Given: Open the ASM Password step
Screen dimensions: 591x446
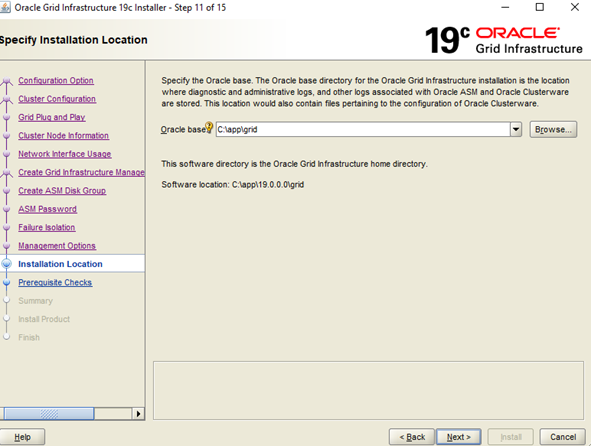Looking at the screenshot, I should (x=47, y=209).
